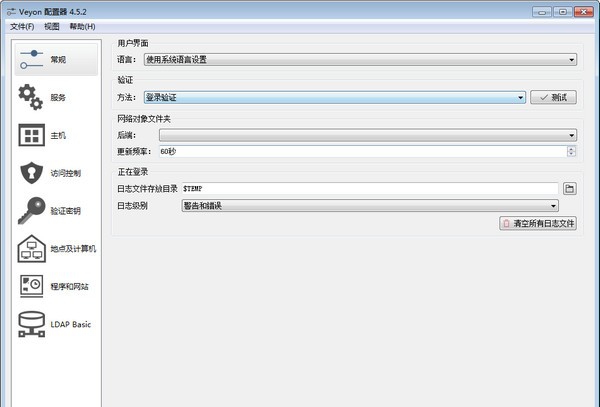The image size is (600, 407).
Task: Expand the 后端 backend dropdown
Action: pyautogui.click(x=368, y=135)
